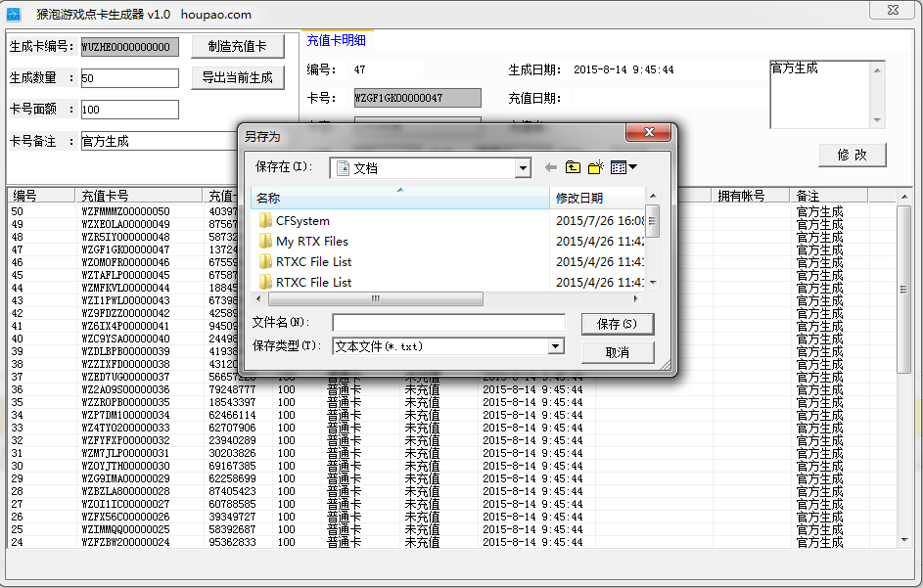Sort files by 修改日期 column header
Viewport: 923px width, 588px height.
coord(597,199)
